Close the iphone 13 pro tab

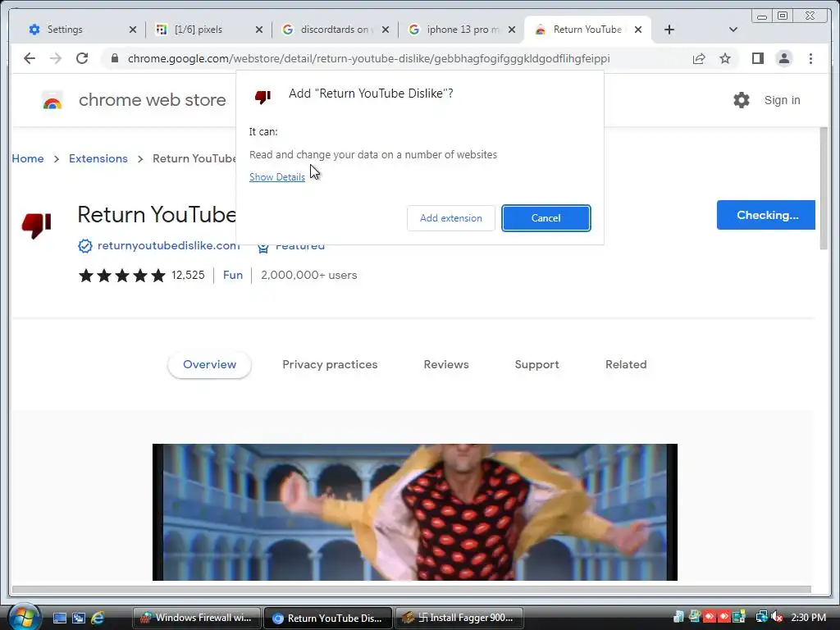pos(512,30)
